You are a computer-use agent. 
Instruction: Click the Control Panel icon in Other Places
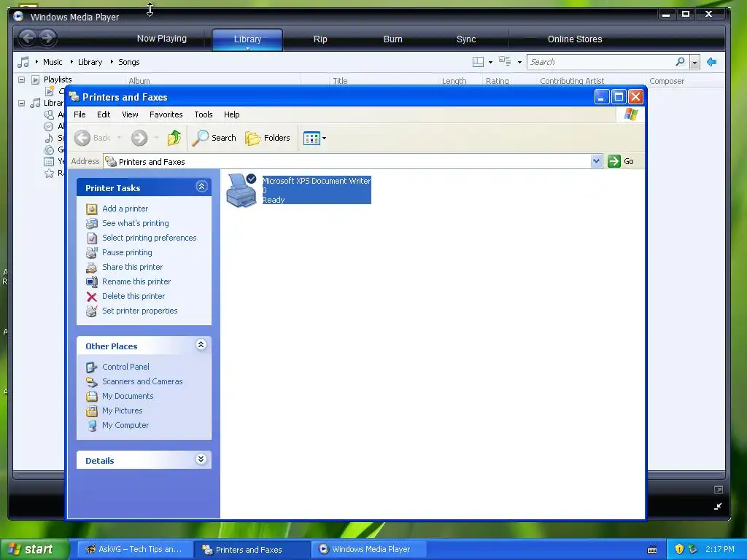tap(91, 367)
